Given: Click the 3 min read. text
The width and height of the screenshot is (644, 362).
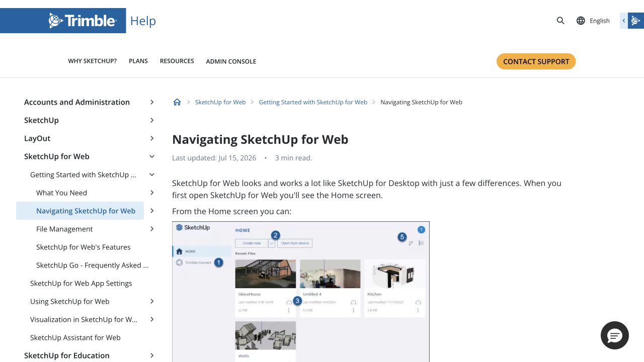Looking at the screenshot, I should pyautogui.click(x=293, y=158).
